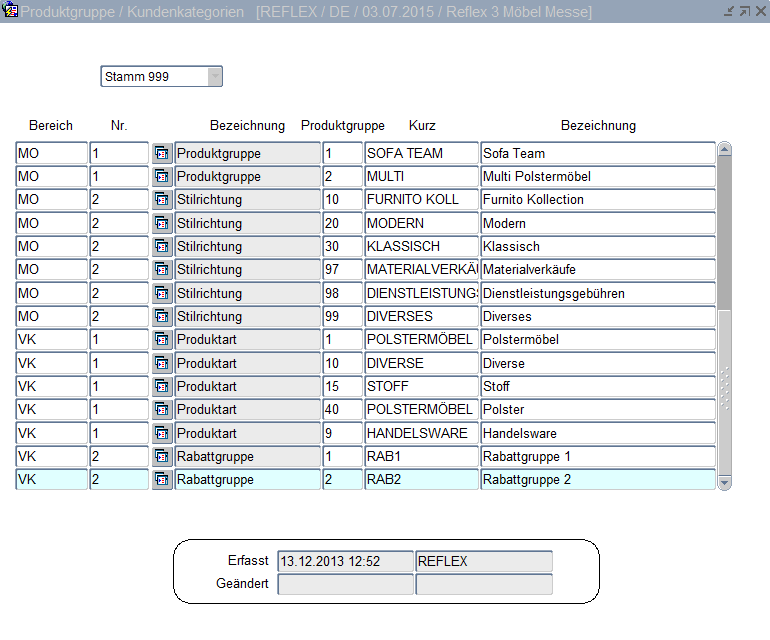
Task: Select Bereich field in Rabattgruppe 1 row
Action: point(52,456)
